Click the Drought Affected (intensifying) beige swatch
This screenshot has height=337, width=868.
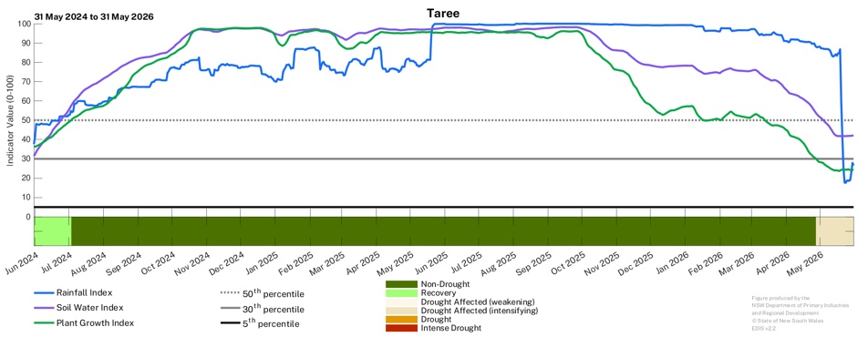pyautogui.click(x=401, y=311)
